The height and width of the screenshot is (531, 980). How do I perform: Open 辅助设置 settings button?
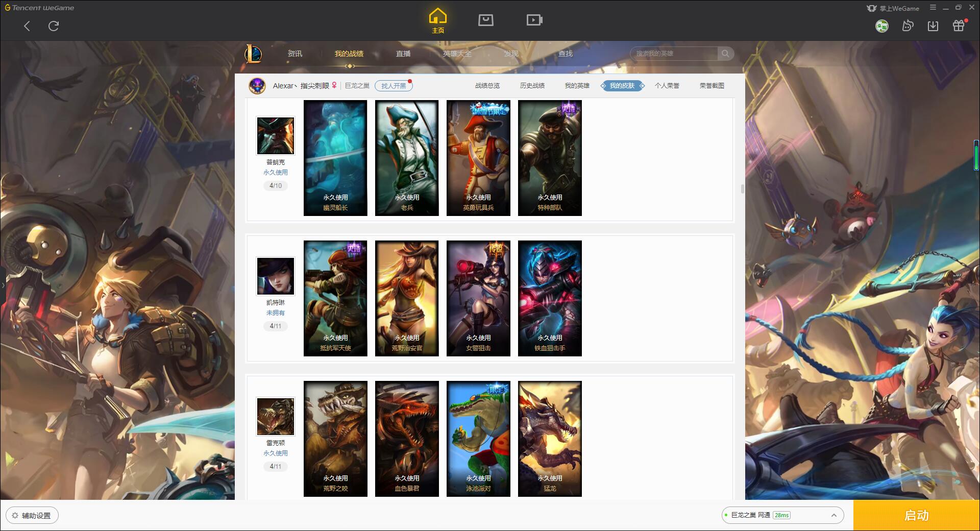(32, 516)
